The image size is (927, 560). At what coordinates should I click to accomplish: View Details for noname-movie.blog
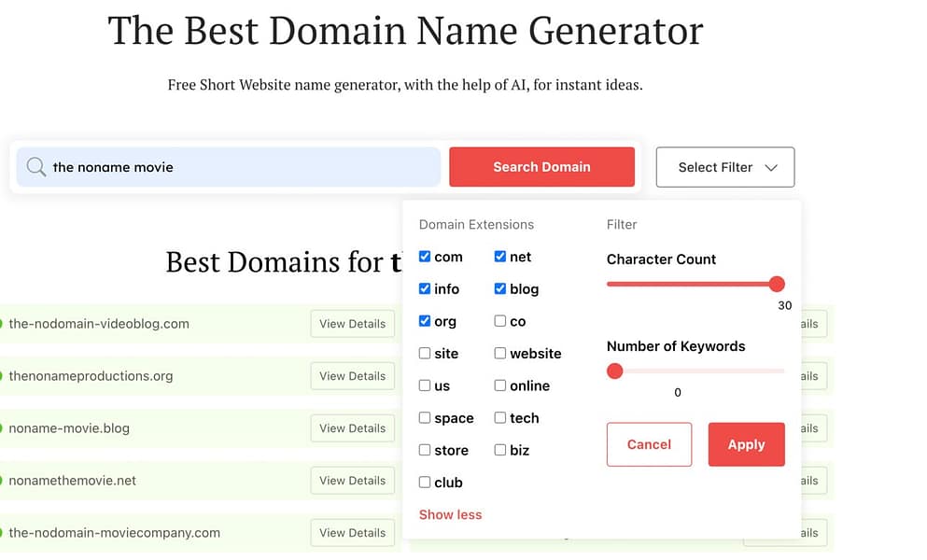[352, 428]
